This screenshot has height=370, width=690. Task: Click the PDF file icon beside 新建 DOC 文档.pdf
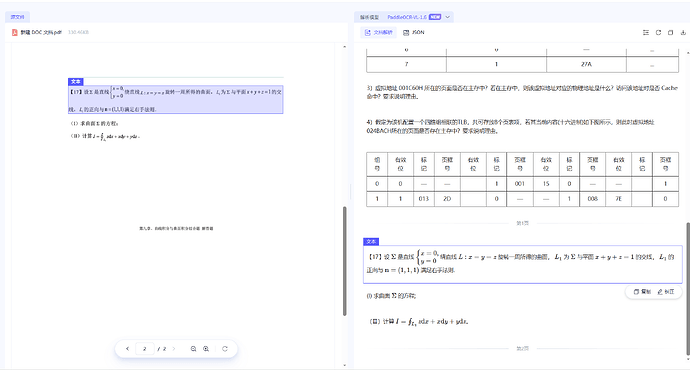click(15, 32)
